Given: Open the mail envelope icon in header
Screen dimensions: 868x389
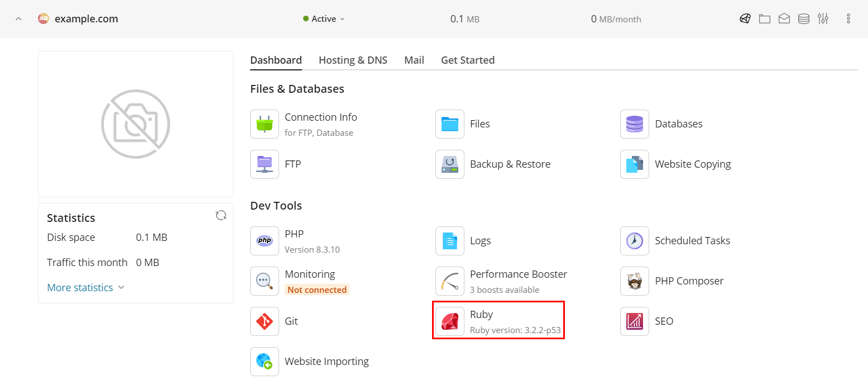Looking at the screenshot, I should click(x=784, y=19).
